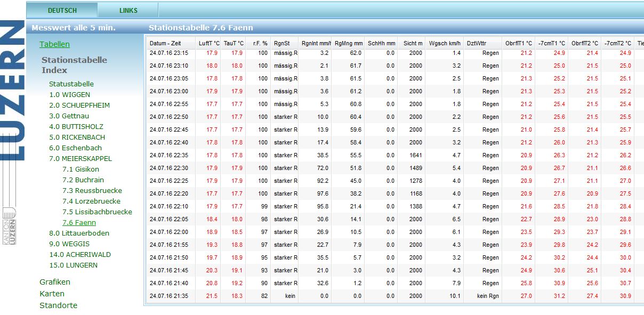Image resolution: width=644 pixels, height=315 pixels.
Task: Open substation 7.5 Lissibachbruecke
Action: [x=97, y=212]
